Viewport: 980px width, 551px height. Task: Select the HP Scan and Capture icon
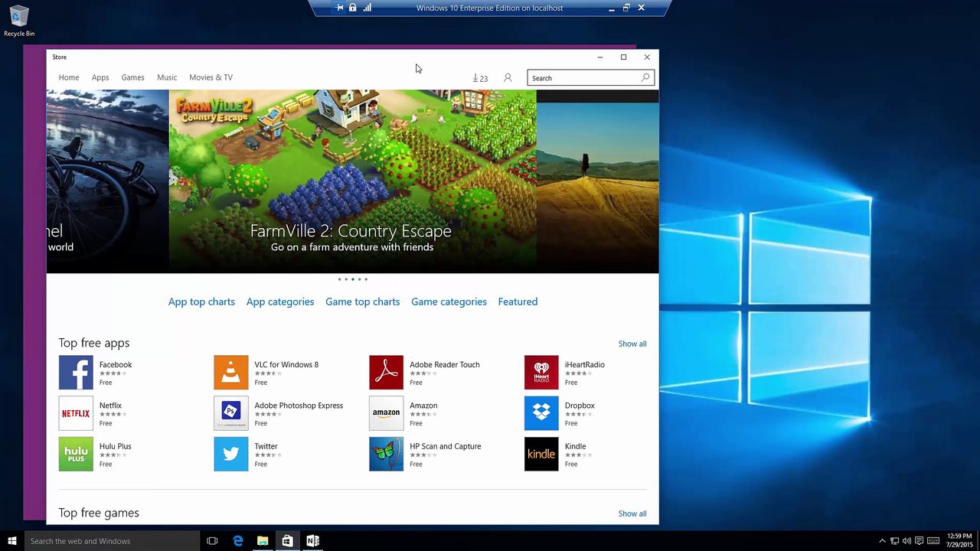[386, 455]
